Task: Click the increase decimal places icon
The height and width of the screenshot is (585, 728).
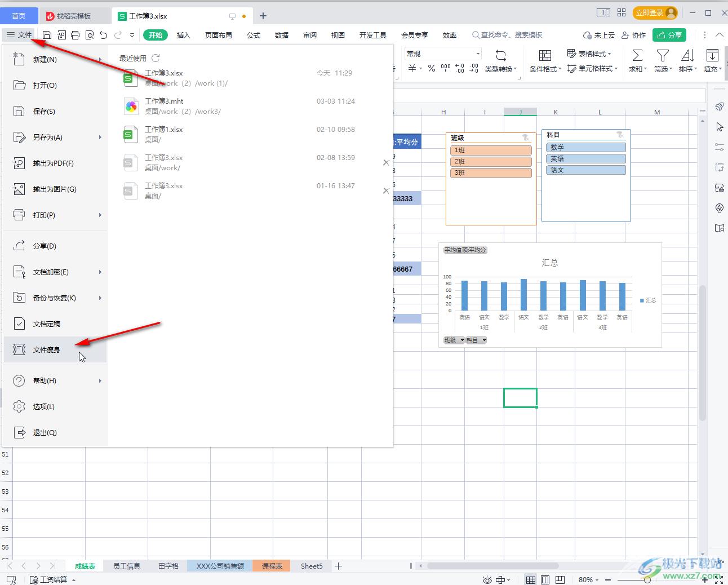Action: [x=460, y=68]
